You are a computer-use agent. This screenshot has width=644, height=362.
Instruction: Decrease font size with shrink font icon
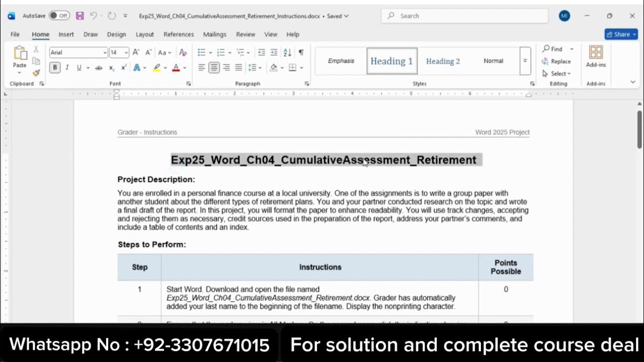(x=148, y=52)
